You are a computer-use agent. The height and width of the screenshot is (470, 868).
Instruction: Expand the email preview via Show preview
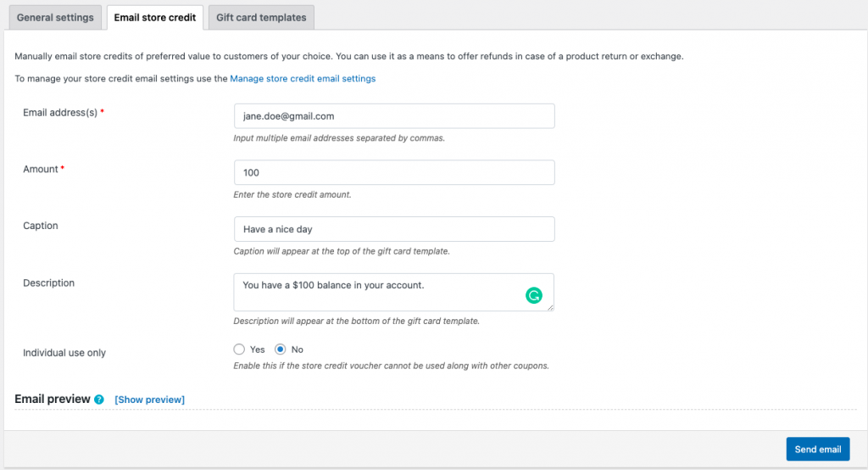pyautogui.click(x=149, y=400)
